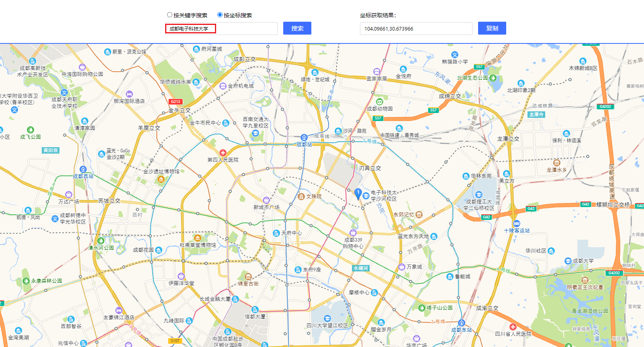Click the 成都理工大学二仙桥校区 university icon

click(x=479, y=195)
